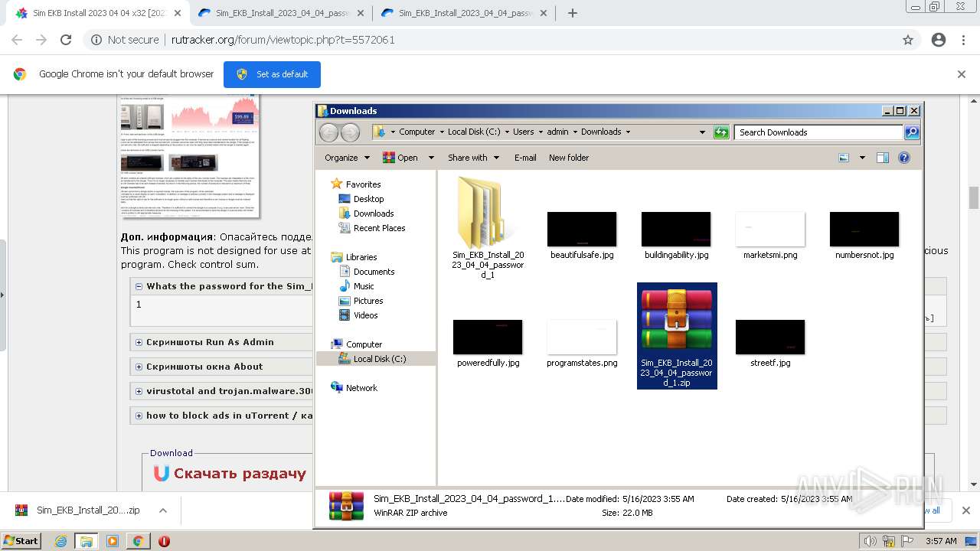The height and width of the screenshot is (551, 980).
Task: Click the Chrome back arrow
Action: 17,40
